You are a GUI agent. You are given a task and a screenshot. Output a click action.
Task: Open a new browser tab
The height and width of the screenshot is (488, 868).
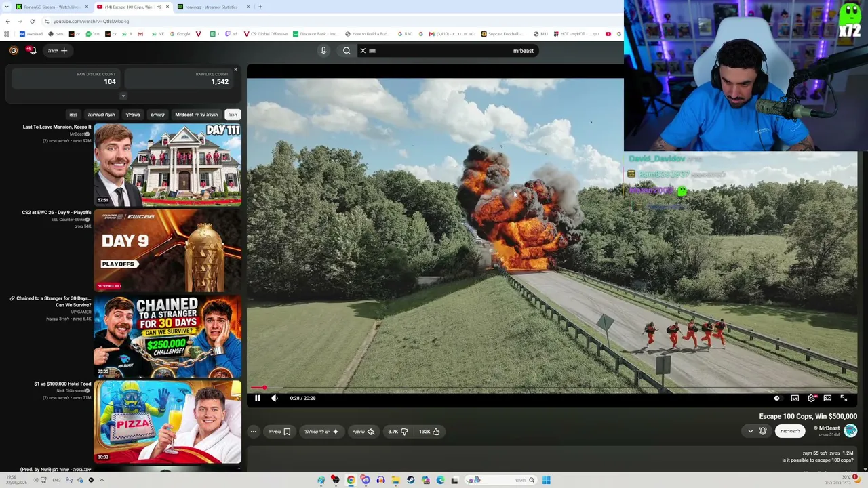[x=260, y=7]
